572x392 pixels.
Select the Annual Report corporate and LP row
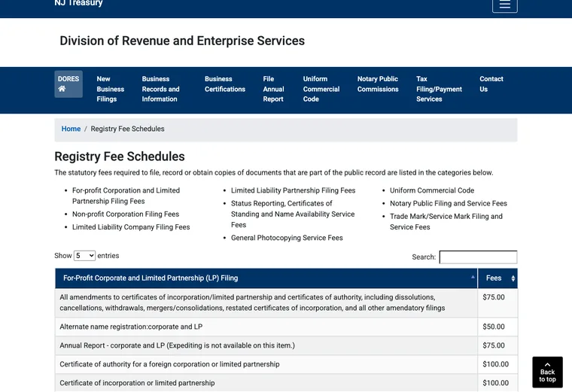(x=286, y=345)
